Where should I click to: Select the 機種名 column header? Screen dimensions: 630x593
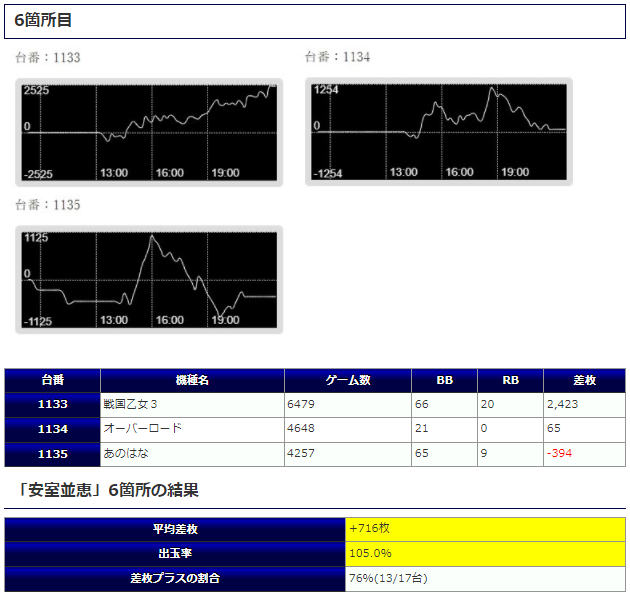[x=192, y=381]
